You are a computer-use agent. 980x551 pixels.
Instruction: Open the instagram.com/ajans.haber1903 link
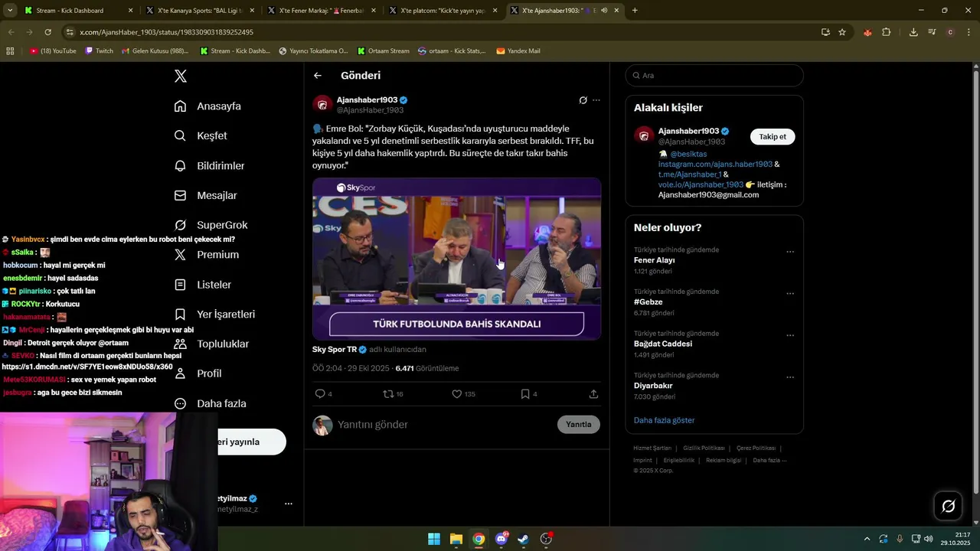pos(715,165)
